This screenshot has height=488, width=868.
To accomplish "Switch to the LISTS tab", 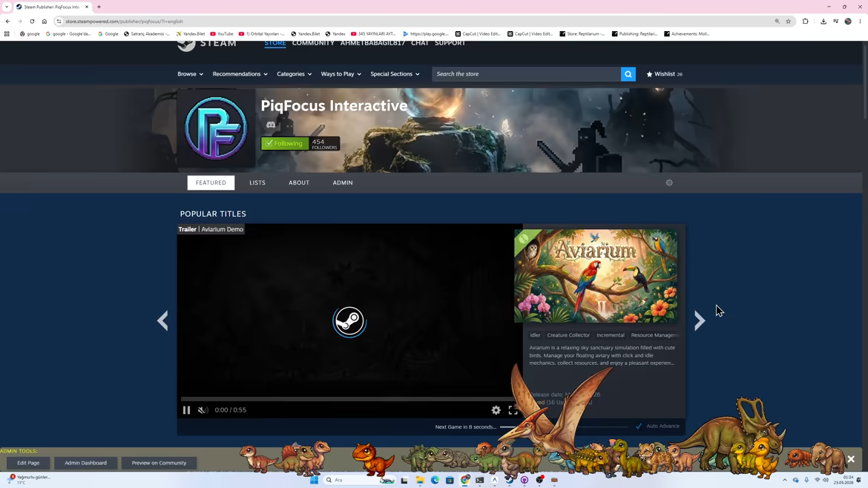I will 257,182.
